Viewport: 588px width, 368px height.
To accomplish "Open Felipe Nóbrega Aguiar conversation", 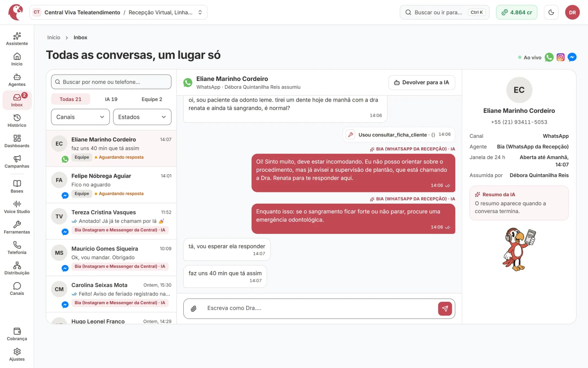I will point(111,185).
